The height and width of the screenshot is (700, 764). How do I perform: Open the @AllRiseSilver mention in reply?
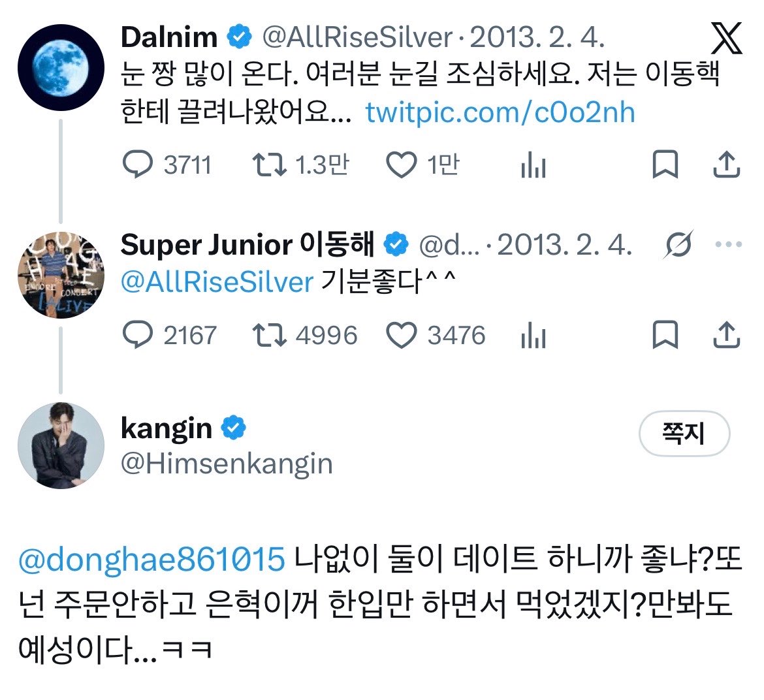point(217,281)
